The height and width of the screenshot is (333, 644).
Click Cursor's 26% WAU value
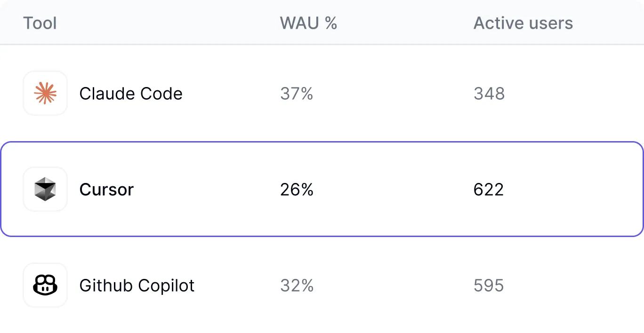(x=297, y=190)
